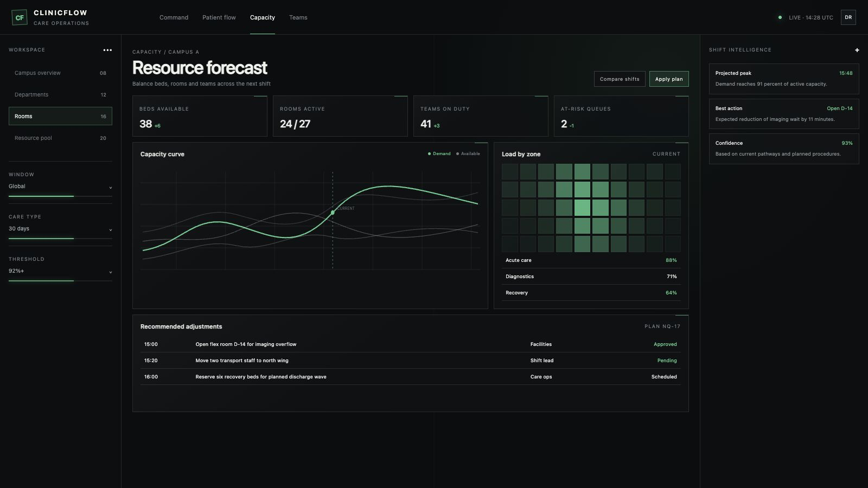Viewport: 868px width, 488px height.
Task: Click the Rooms Active stat card
Action: (x=340, y=116)
